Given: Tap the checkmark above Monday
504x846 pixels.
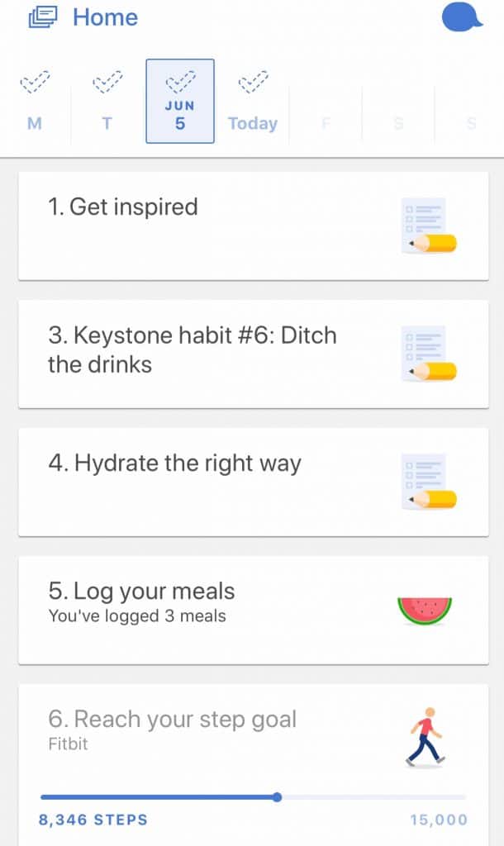Looking at the screenshot, I should click(35, 83).
